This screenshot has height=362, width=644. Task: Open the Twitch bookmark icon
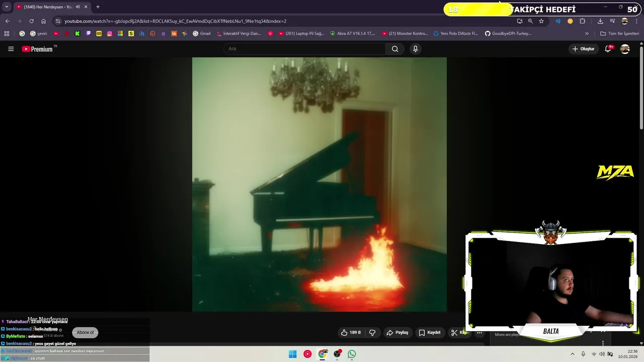[x=88, y=34]
